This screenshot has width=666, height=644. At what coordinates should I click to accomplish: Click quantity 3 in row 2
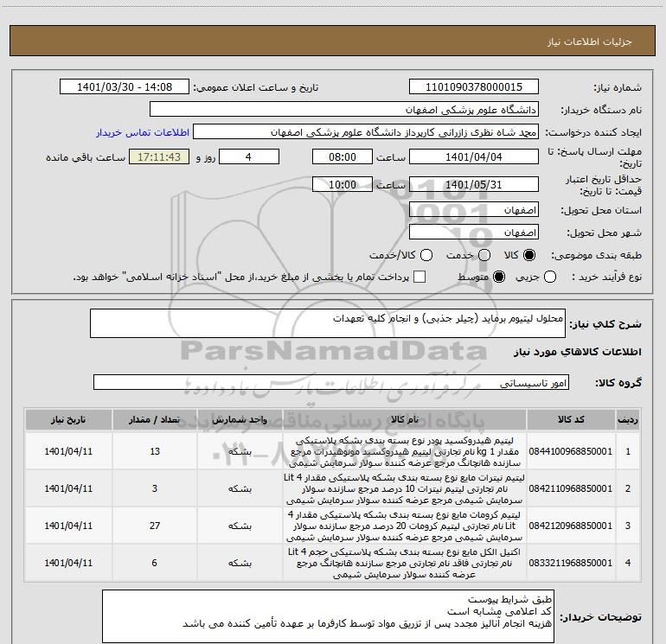point(155,488)
